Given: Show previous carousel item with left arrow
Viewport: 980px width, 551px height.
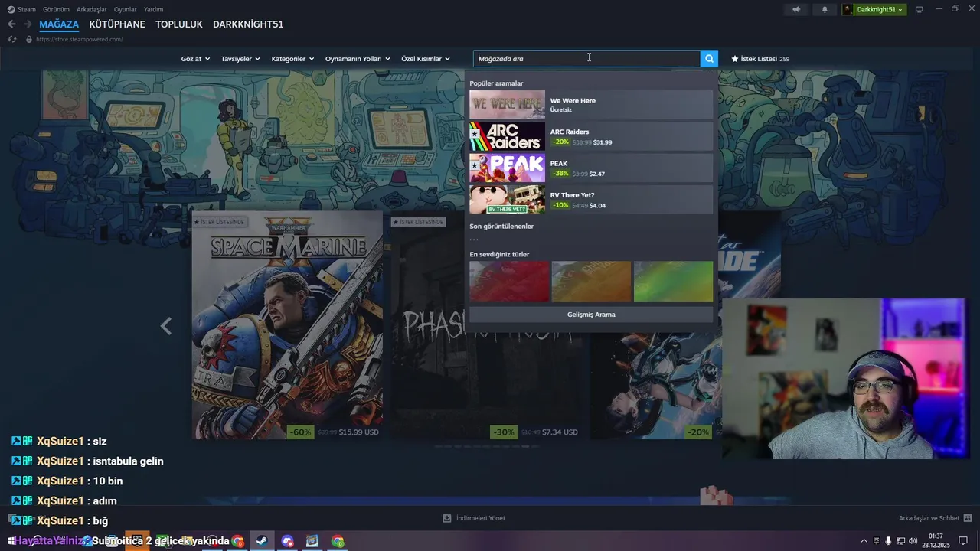Looking at the screenshot, I should [165, 326].
